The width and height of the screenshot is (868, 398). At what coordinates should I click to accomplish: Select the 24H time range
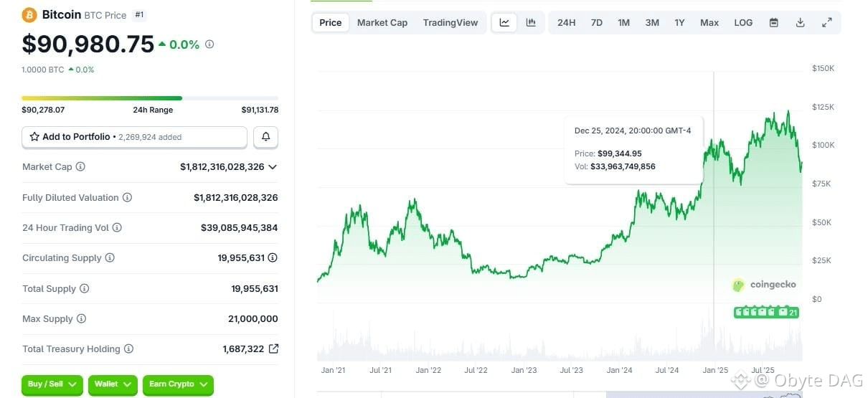[x=566, y=22]
